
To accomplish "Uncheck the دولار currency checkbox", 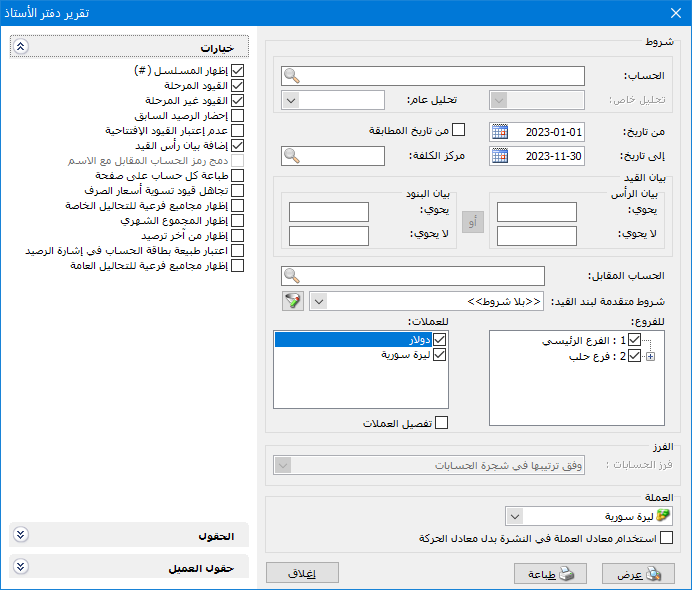I will (440, 339).
